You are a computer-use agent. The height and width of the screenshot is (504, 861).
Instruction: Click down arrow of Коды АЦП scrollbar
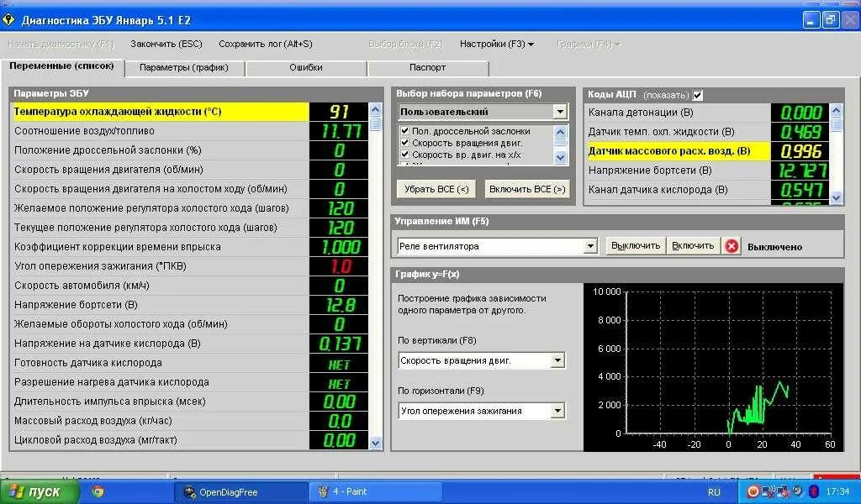837,198
